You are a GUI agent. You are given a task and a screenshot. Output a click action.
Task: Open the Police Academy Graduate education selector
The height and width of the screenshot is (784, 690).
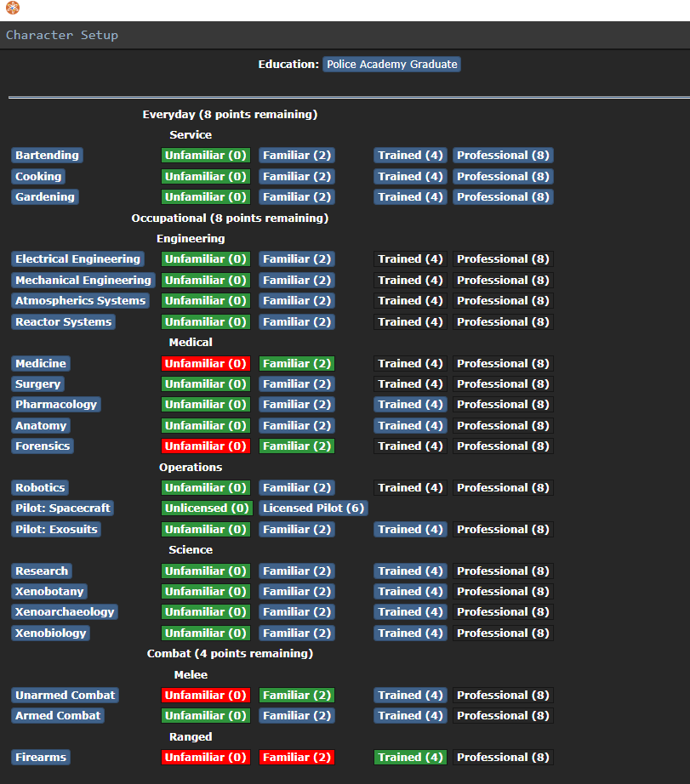click(x=391, y=65)
